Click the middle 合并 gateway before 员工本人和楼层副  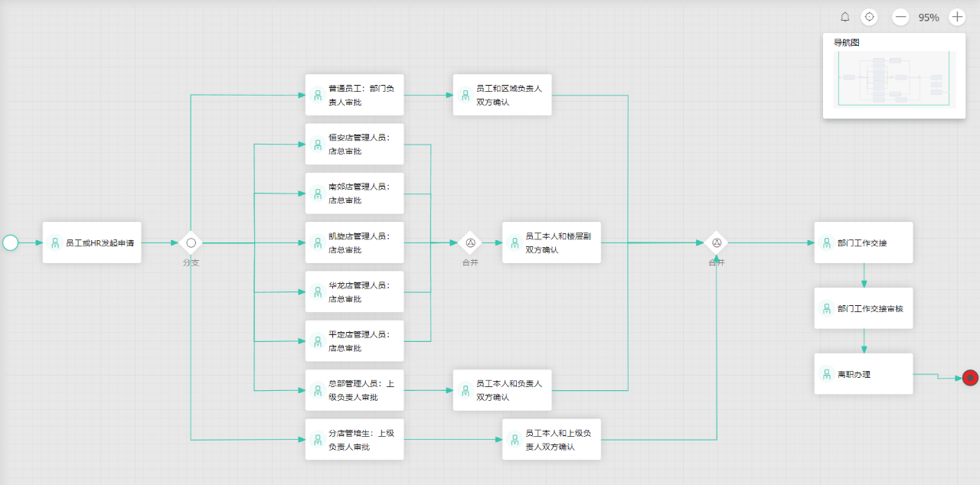pyautogui.click(x=470, y=242)
